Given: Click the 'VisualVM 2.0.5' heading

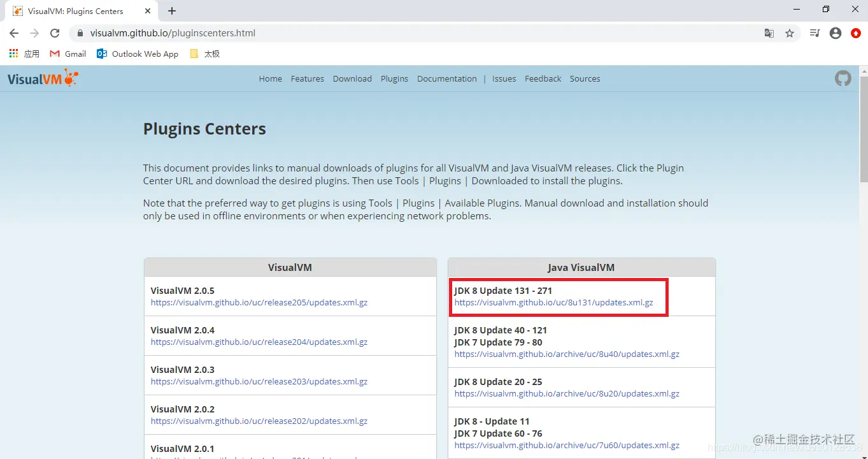Looking at the screenshot, I should coord(183,291).
